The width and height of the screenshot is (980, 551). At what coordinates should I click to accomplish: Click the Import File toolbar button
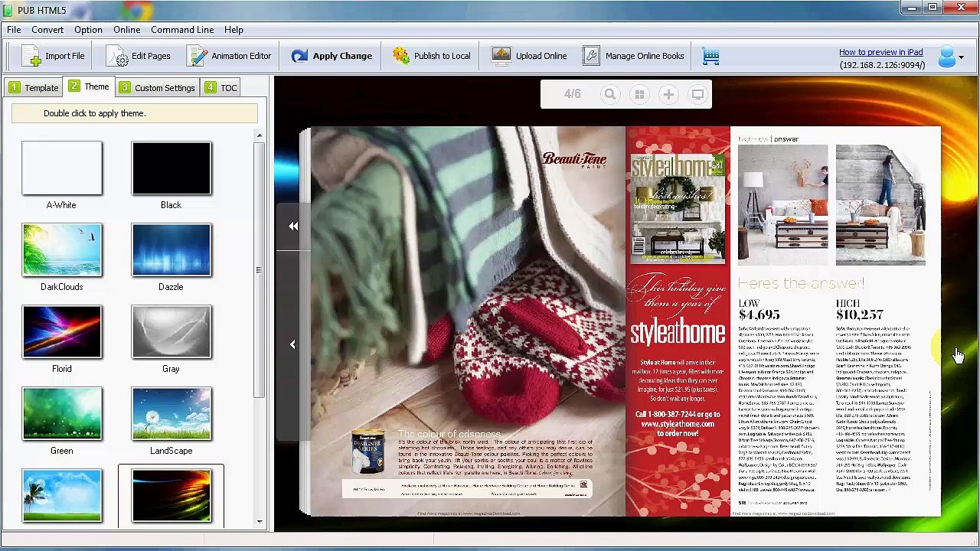pyautogui.click(x=53, y=56)
